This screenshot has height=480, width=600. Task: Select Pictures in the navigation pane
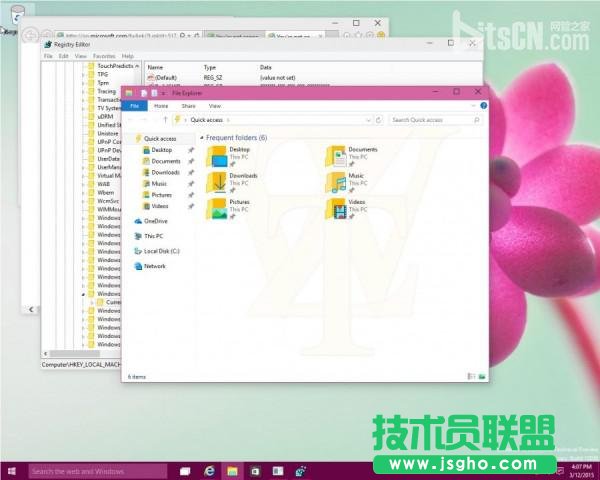(x=161, y=195)
